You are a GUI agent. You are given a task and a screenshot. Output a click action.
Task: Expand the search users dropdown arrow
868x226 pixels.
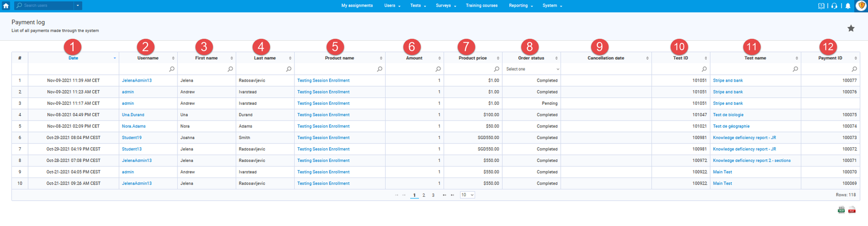(78, 5)
